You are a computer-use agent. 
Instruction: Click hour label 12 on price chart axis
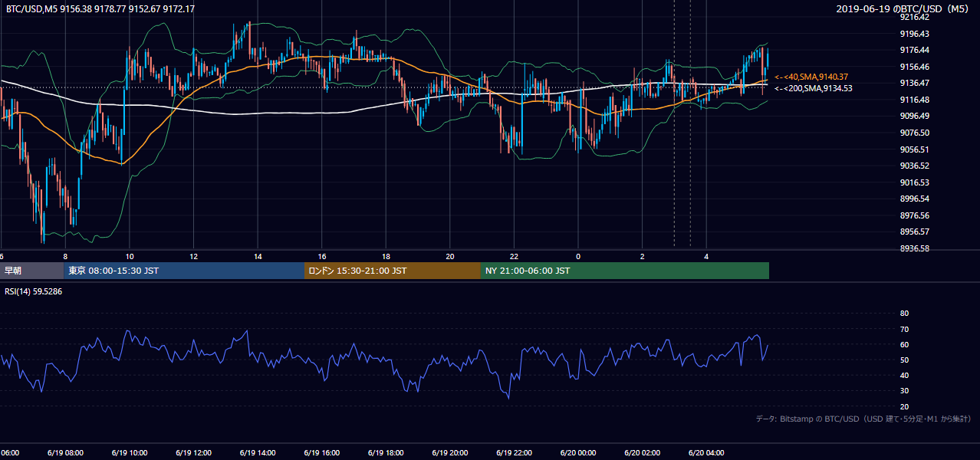[x=194, y=256]
